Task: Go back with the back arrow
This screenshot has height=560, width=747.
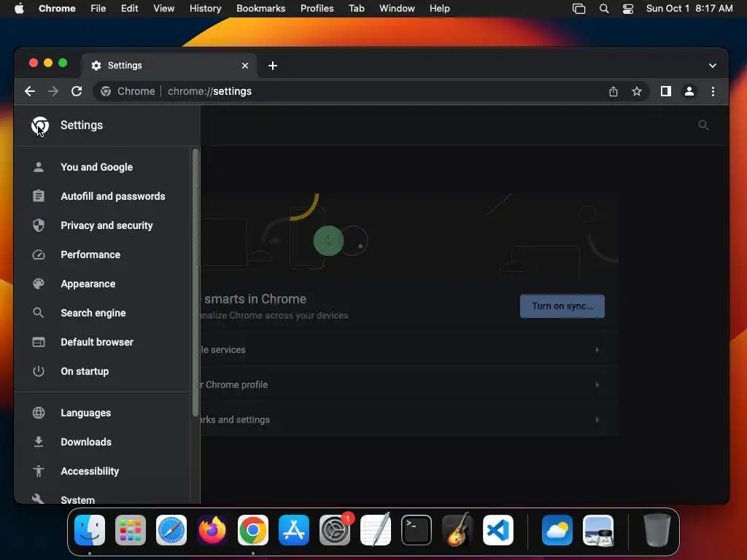Action: (30, 91)
